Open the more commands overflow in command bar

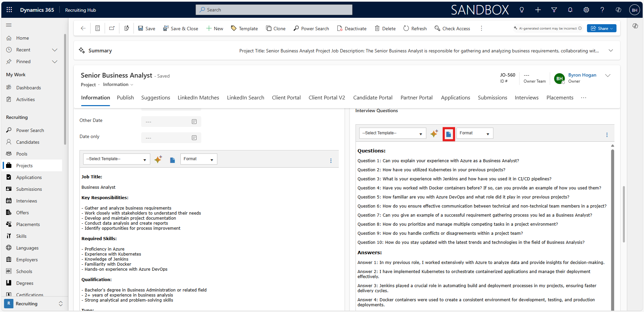481,29
